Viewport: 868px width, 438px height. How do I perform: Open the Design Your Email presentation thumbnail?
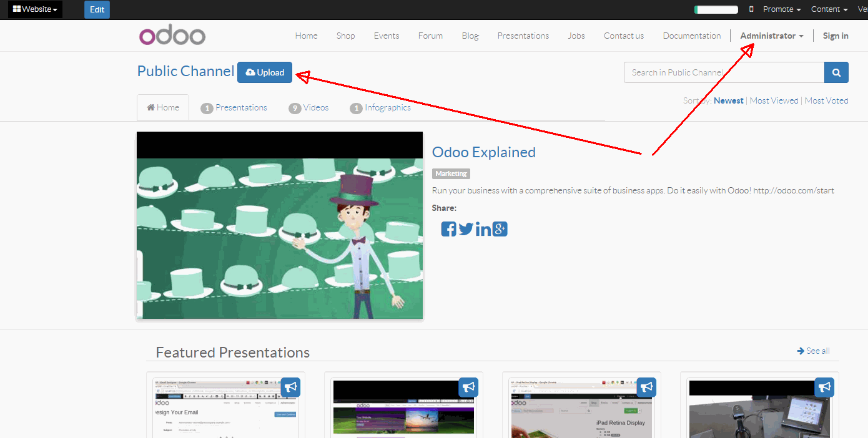click(x=225, y=409)
